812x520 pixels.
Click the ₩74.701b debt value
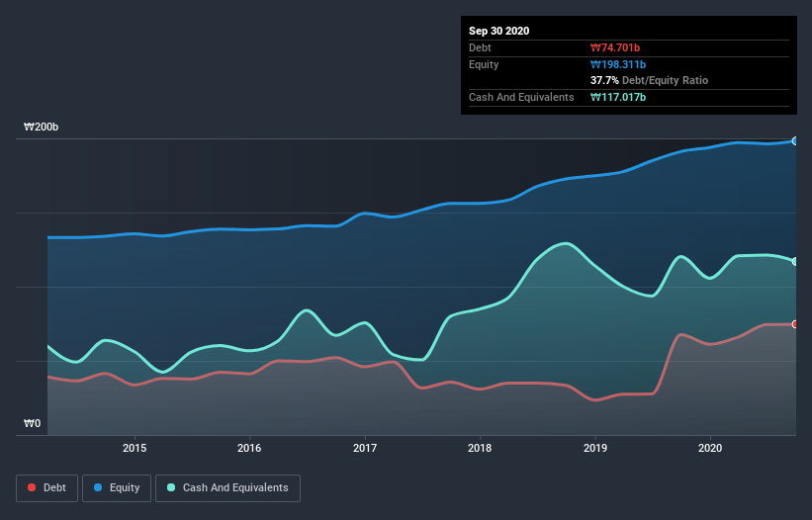[x=615, y=47]
